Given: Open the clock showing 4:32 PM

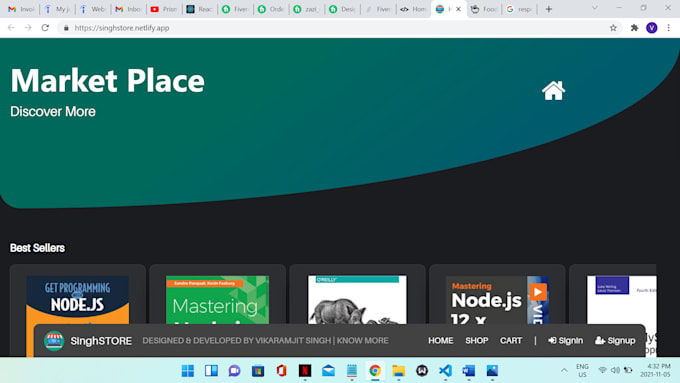Looking at the screenshot, I should pyautogui.click(x=655, y=370).
